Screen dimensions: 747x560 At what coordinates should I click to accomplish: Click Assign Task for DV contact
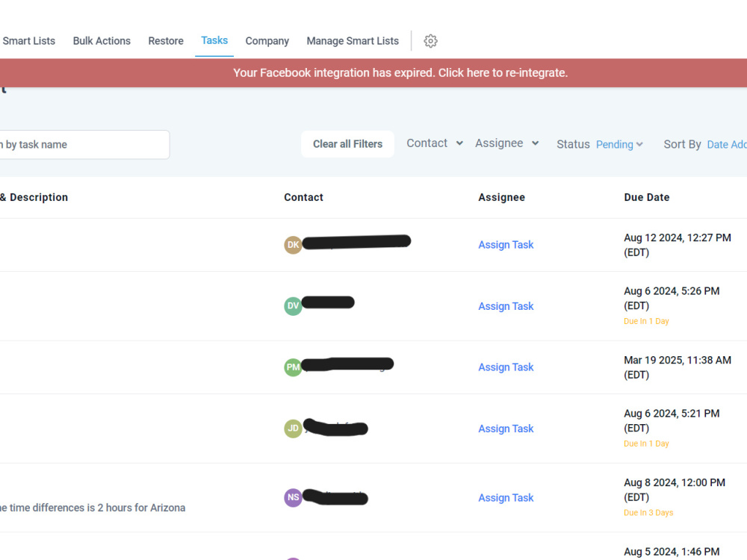click(x=506, y=306)
